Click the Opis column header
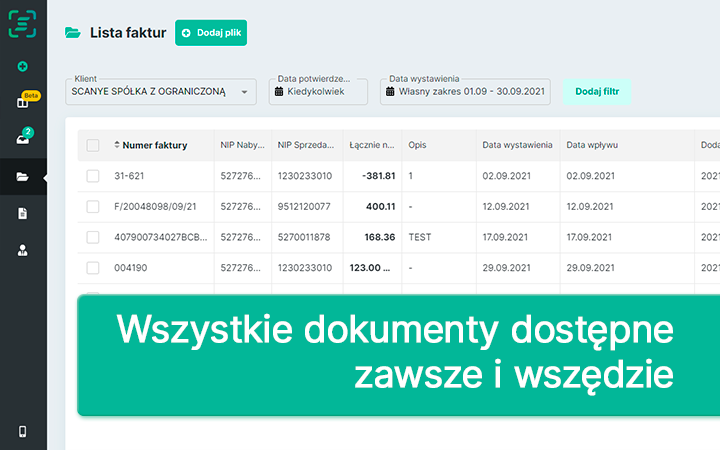Viewport: 720px width, 450px height. [x=417, y=145]
